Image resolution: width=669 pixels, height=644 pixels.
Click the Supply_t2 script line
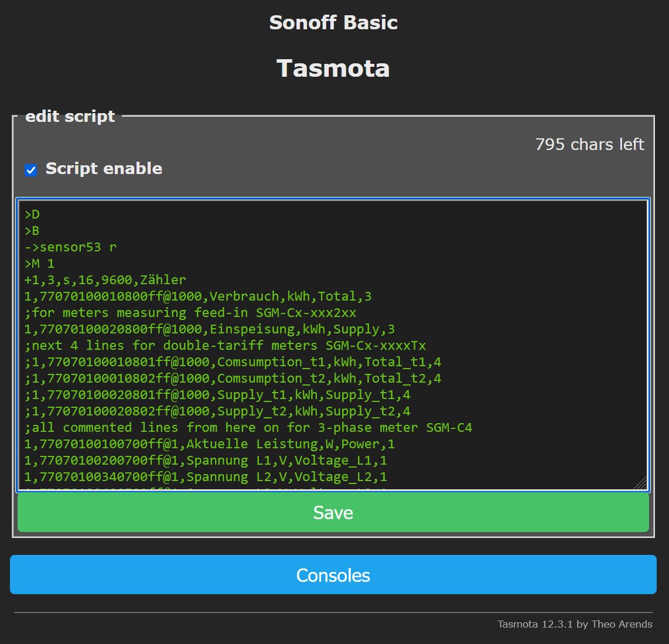tap(217, 411)
